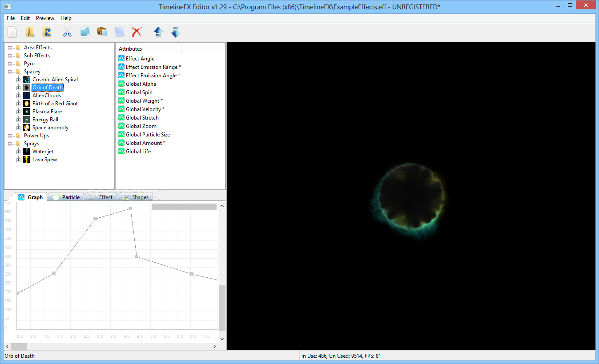Open the File menu
This screenshot has height=364, width=599.
[x=11, y=18]
